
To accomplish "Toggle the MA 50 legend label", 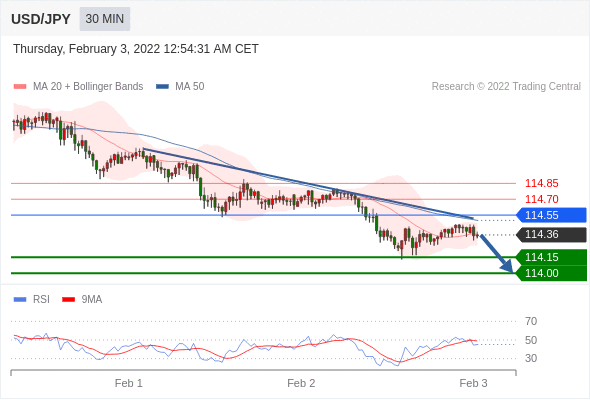I will [190, 87].
